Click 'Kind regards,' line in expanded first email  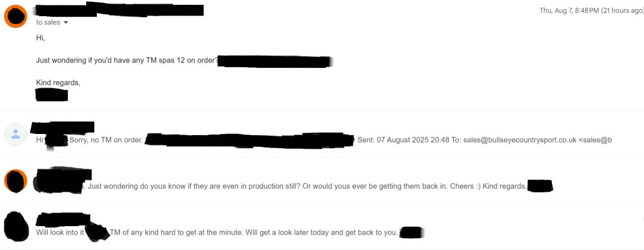coord(58,83)
